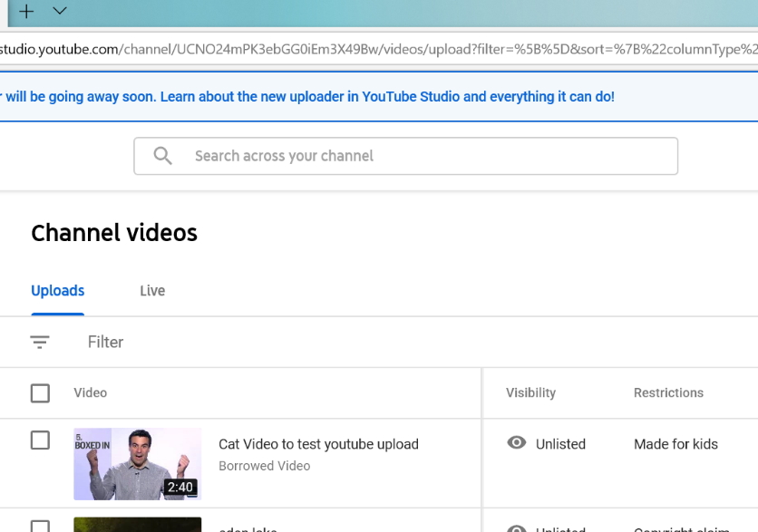Open the new uploader announcement banner link

click(x=308, y=96)
